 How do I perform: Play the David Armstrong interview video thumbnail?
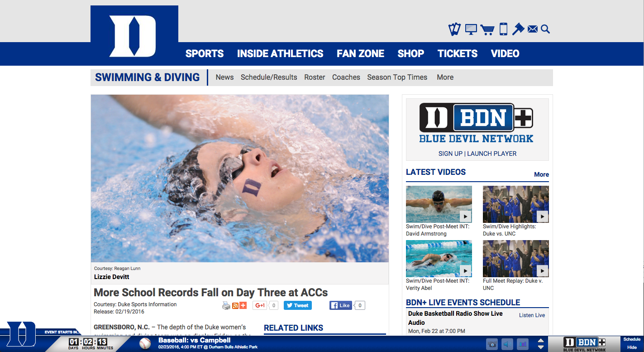click(x=439, y=204)
